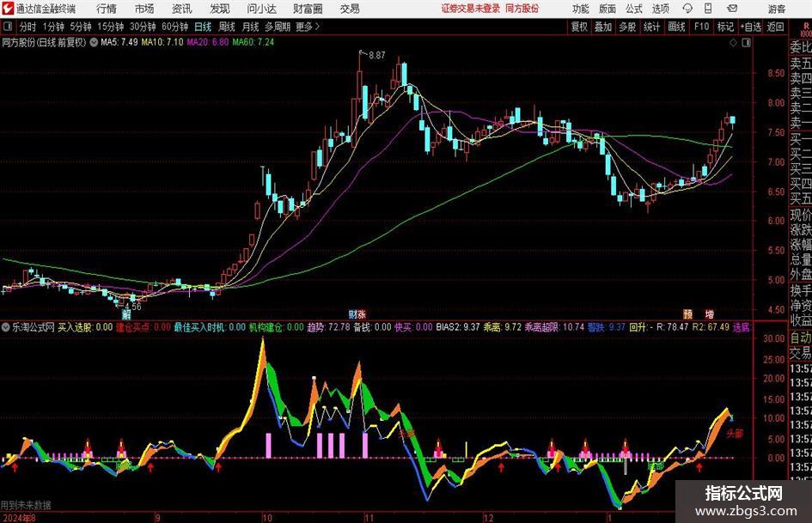Select the 多周期 multi-period view
Screen dimensions: 812x523
pyautogui.click(x=278, y=27)
